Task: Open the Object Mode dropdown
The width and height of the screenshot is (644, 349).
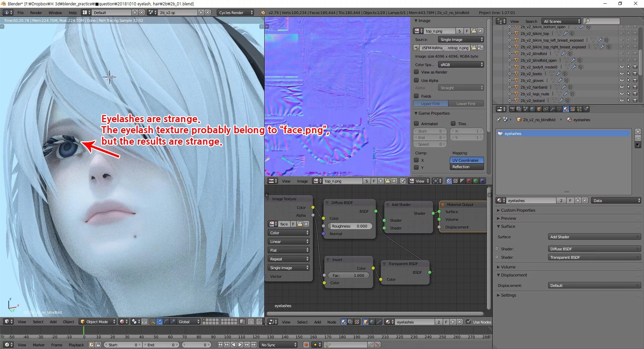Action: tap(98, 321)
